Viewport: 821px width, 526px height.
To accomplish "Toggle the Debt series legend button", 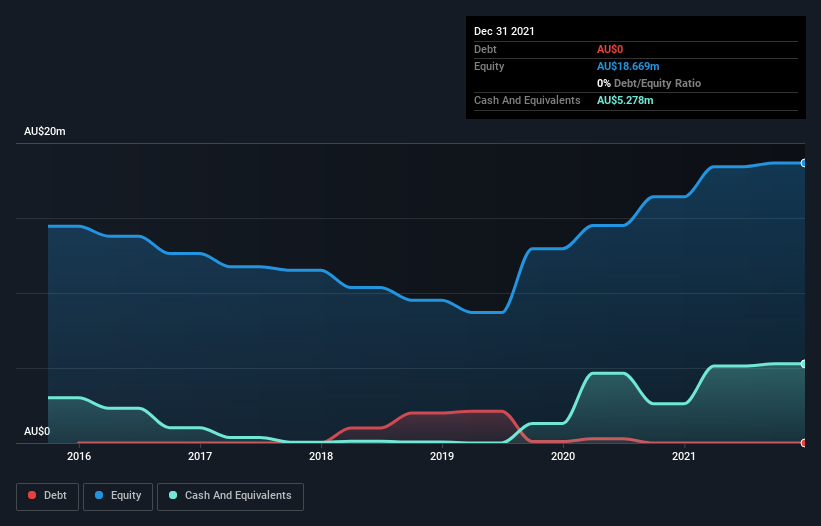I will click(48, 496).
